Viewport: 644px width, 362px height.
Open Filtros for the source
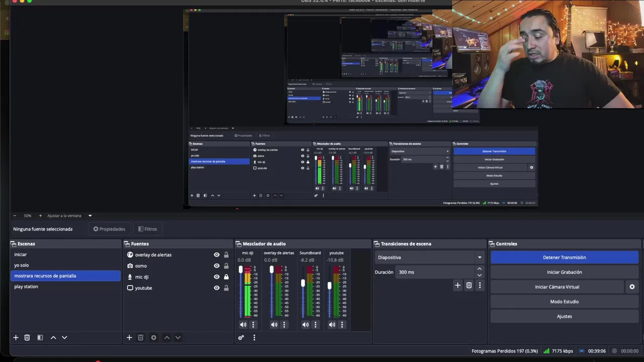[147, 229]
